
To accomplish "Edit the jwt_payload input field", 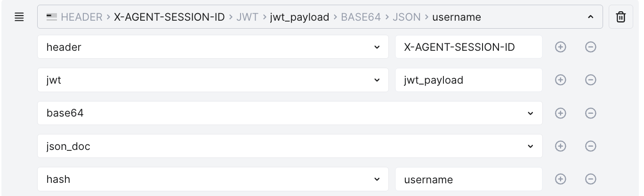I will point(468,80).
